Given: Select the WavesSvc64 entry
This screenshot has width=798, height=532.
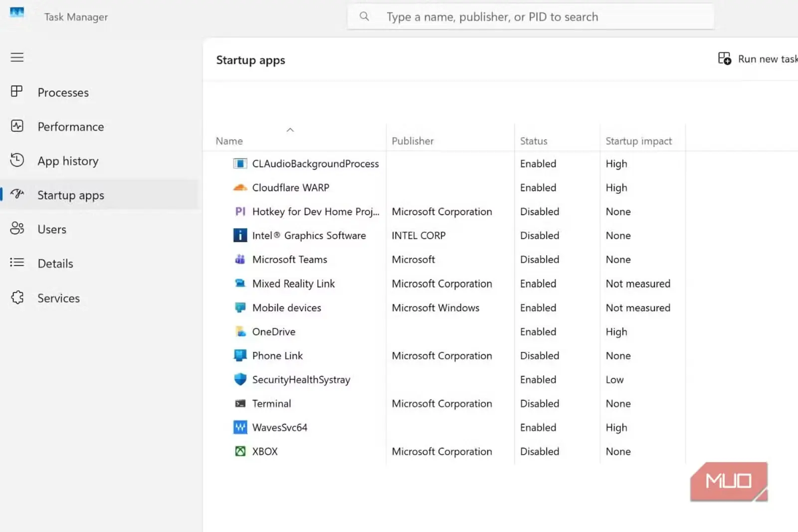Looking at the screenshot, I should (279, 427).
